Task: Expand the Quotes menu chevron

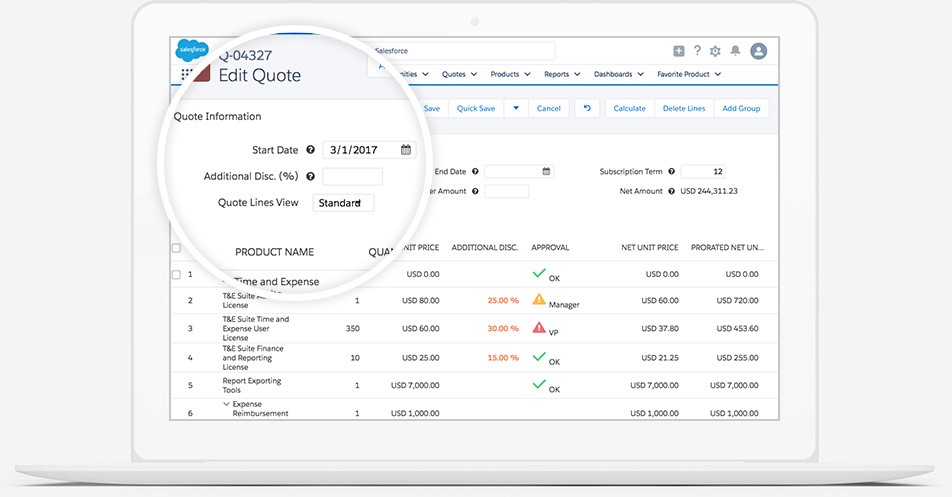Action: [472, 74]
